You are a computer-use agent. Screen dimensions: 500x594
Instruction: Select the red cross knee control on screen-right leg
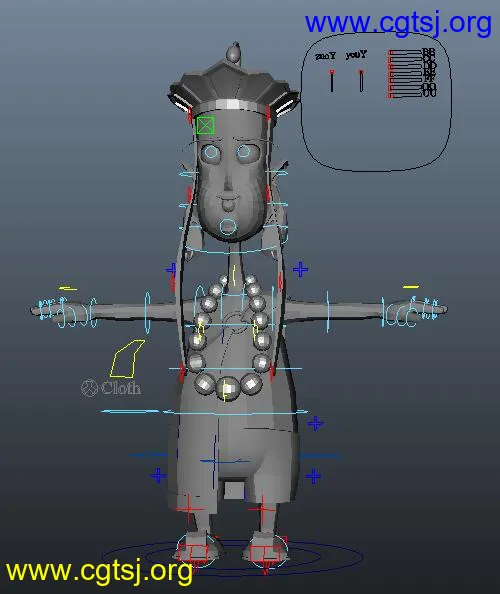[x=262, y=510]
